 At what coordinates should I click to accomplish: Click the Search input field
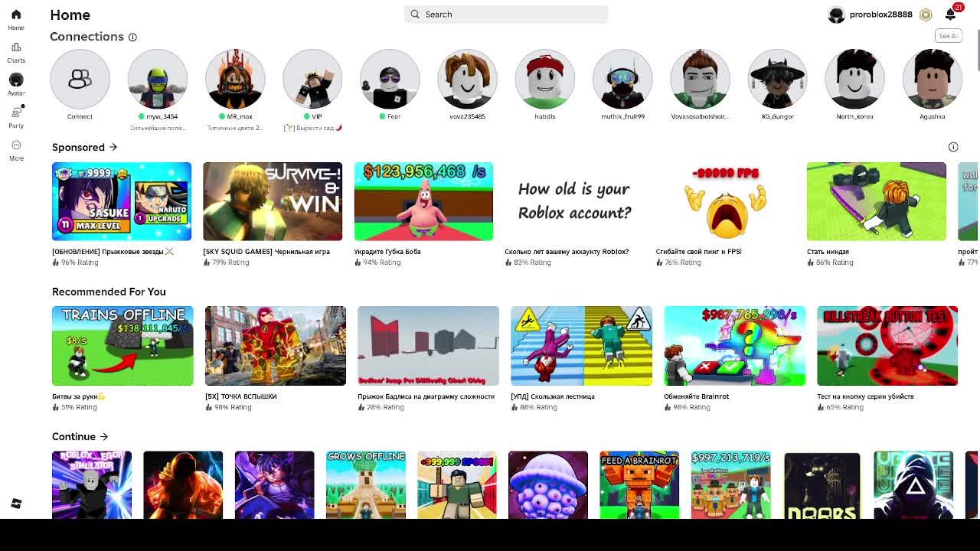(x=506, y=14)
